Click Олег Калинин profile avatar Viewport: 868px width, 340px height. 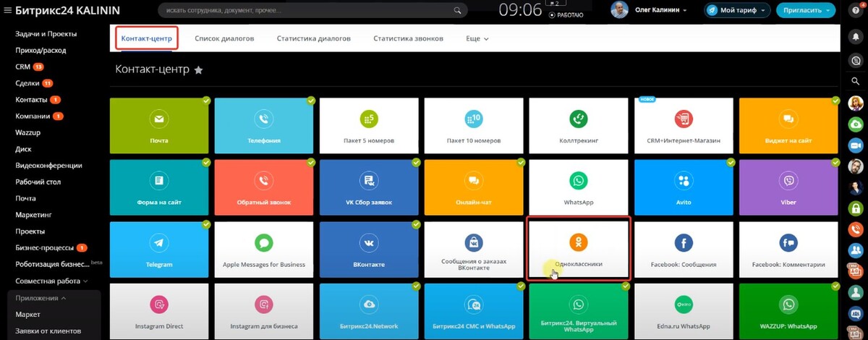pyautogui.click(x=620, y=10)
